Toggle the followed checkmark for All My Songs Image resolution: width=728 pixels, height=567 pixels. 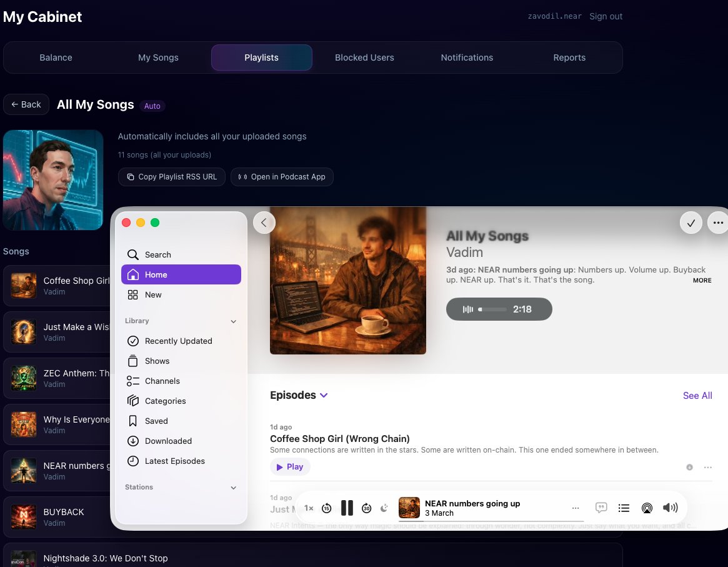(x=691, y=223)
